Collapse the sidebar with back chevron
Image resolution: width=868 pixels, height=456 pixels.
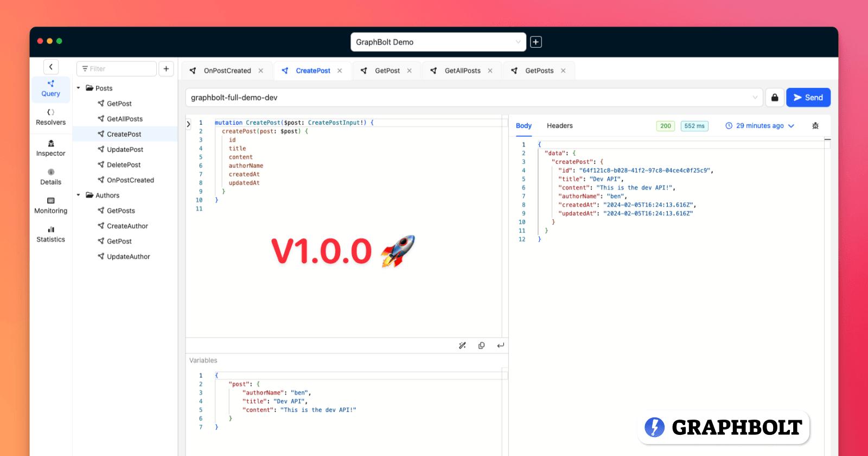pos(51,67)
